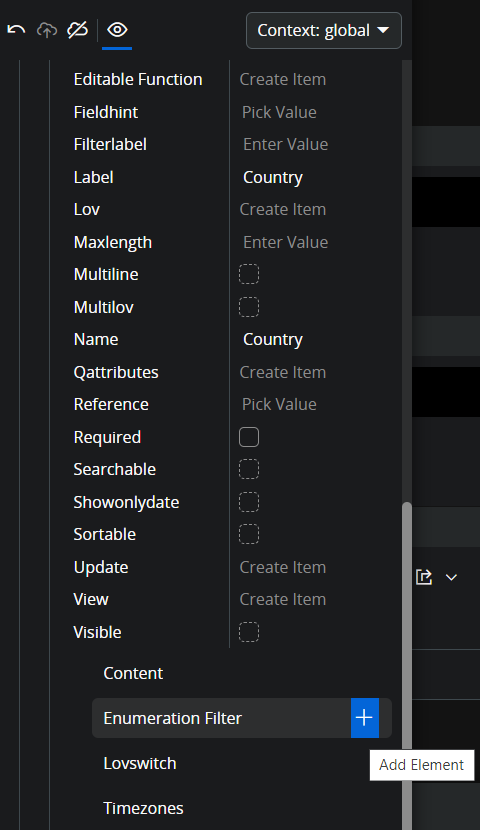Select the Lovswitch item
The width and height of the screenshot is (480, 830).
pos(140,763)
